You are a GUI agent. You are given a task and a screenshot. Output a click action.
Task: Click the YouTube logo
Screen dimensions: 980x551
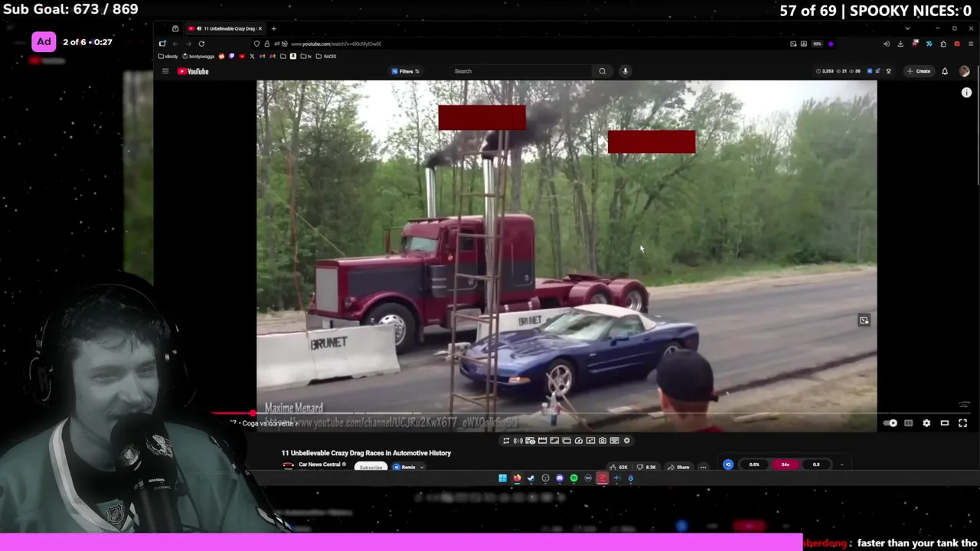tap(193, 71)
